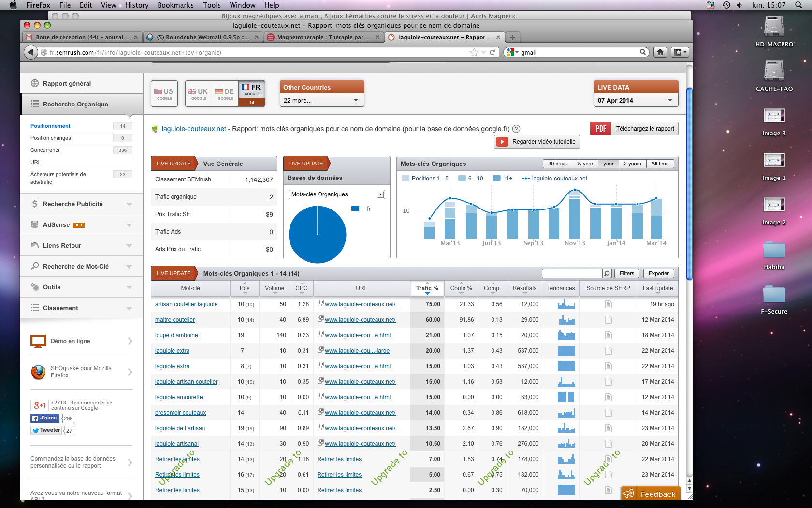This screenshot has height=508, width=812.
Task: Click the keyword table search magnifier icon
Action: 607,273
